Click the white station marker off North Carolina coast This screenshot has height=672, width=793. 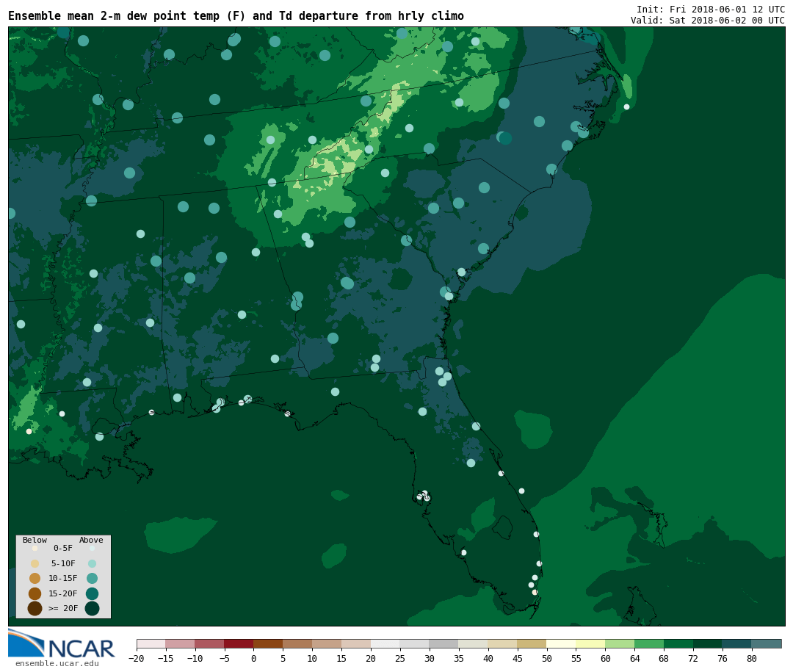tap(626, 106)
